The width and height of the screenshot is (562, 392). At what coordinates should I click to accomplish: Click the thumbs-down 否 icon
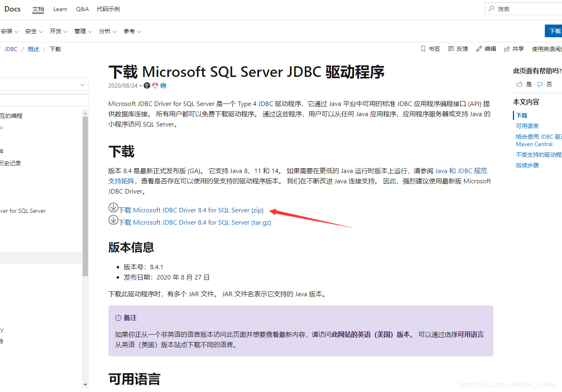click(540, 84)
